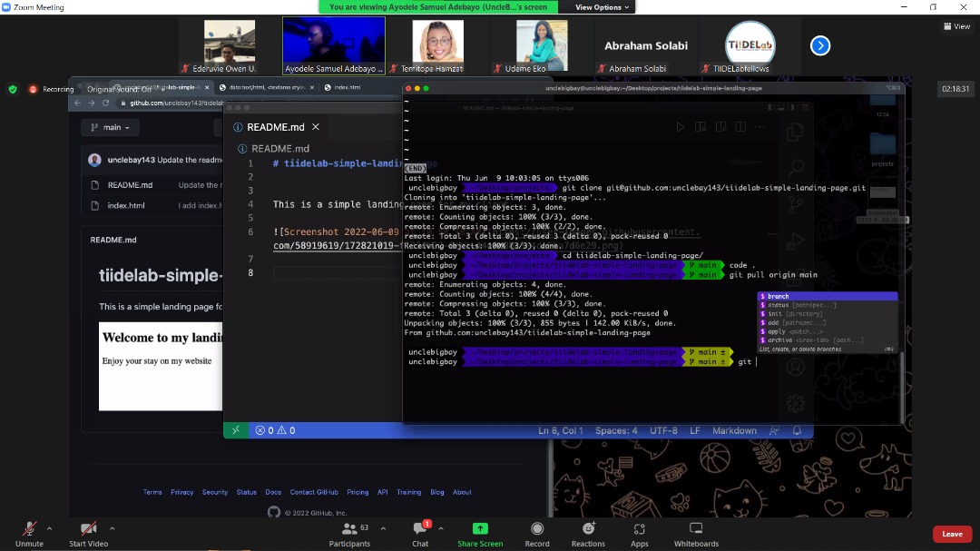Click the Pricing footer link
Viewport: 980px width, 551px height.
[358, 492]
